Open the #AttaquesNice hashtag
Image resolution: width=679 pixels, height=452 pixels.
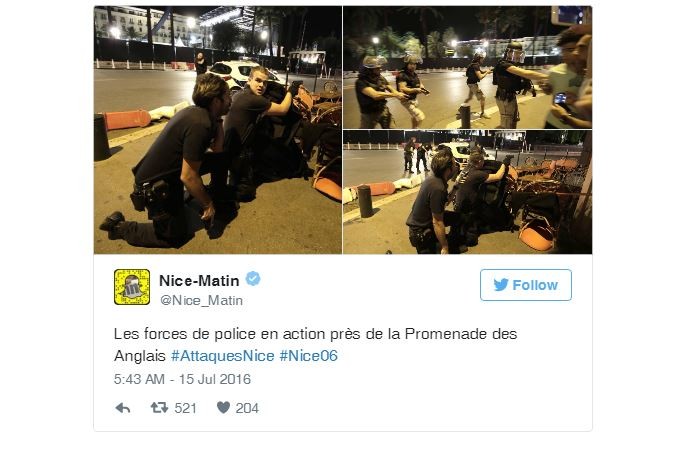(223, 356)
